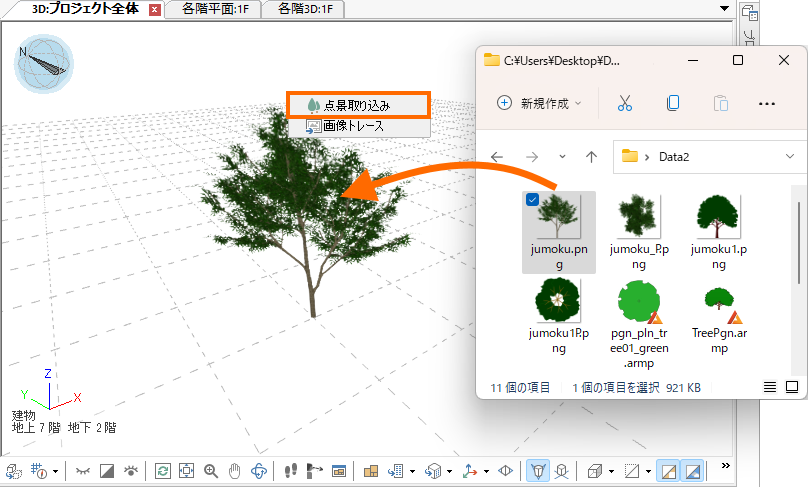This screenshot has height=487, width=808.
Task: Select the pan hand tool
Action: point(235,470)
